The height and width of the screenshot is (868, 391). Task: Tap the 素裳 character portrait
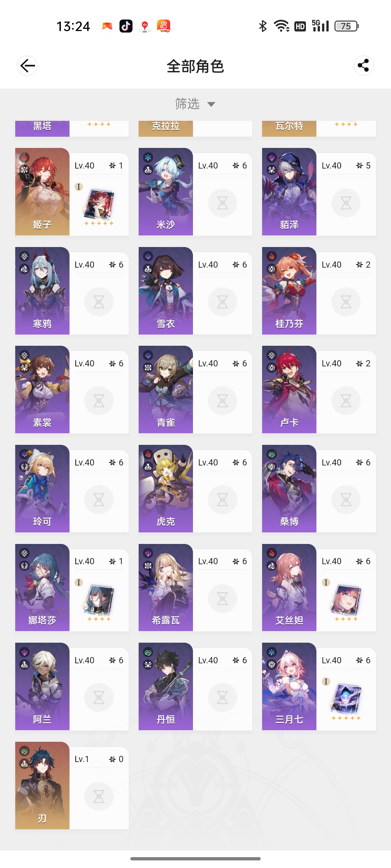[42, 390]
